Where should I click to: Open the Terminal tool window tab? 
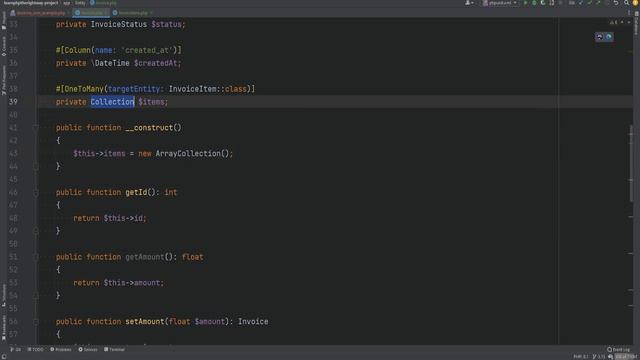pyautogui.click(x=114, y=349)
